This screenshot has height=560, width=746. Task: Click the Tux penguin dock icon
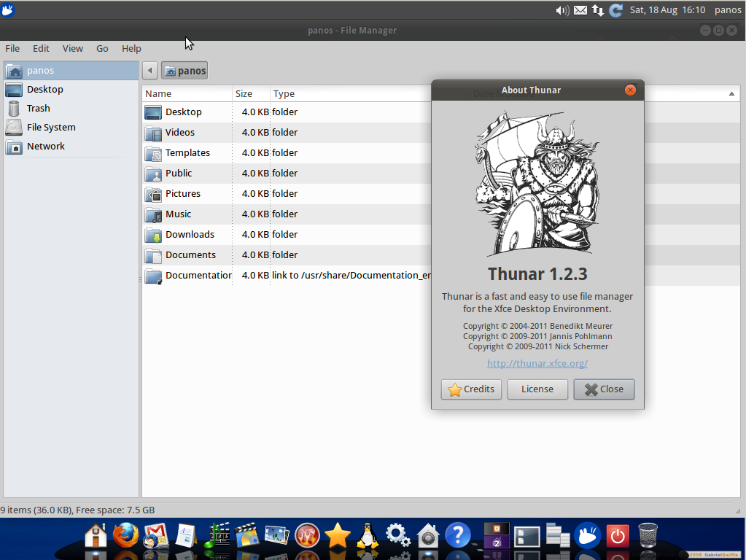coord(368,536)
